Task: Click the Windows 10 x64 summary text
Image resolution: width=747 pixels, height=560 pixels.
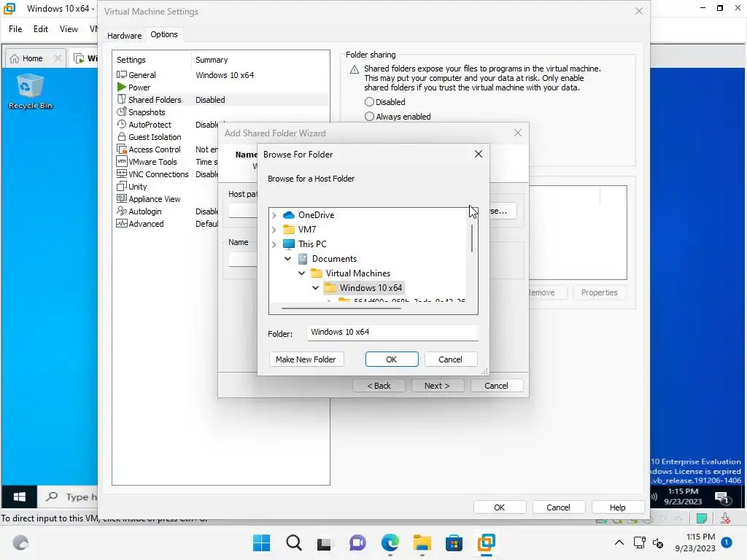Action: pos(225,75)
